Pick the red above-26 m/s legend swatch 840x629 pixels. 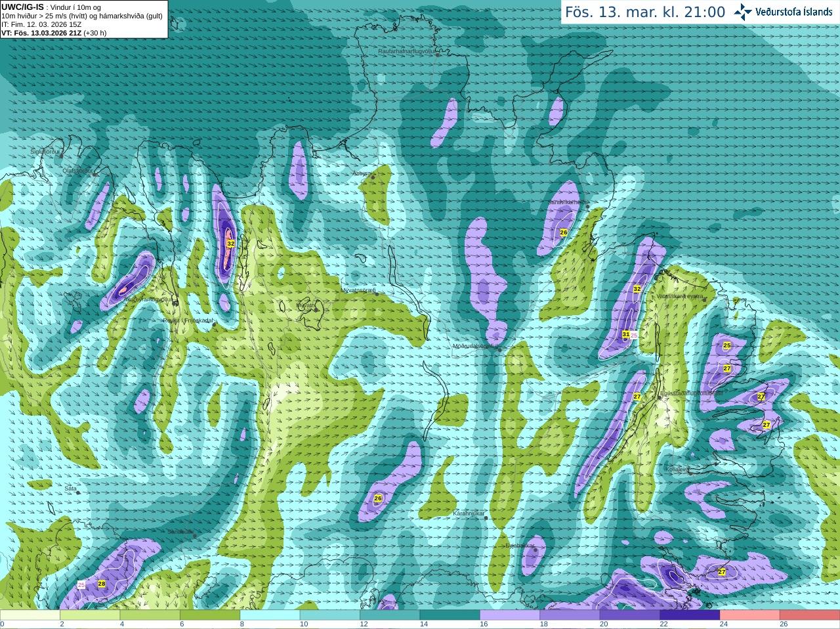pyautogui.click(x=810, y=615)
